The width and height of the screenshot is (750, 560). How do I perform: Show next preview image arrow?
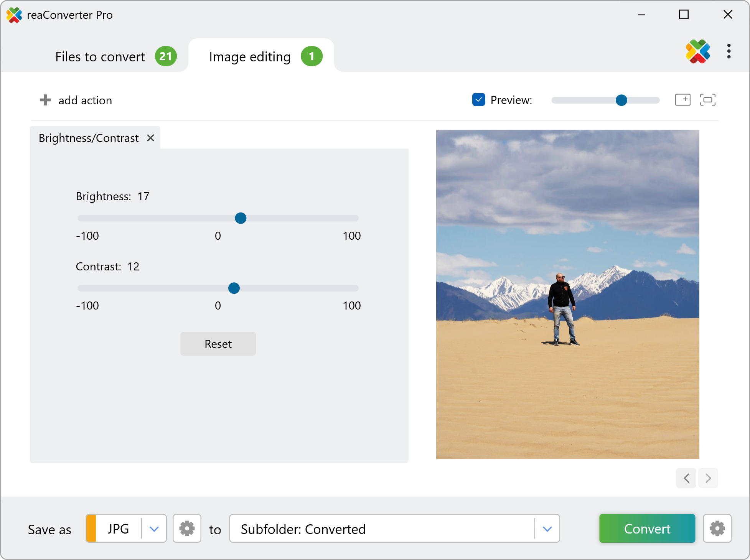click(x=708, y=478)
